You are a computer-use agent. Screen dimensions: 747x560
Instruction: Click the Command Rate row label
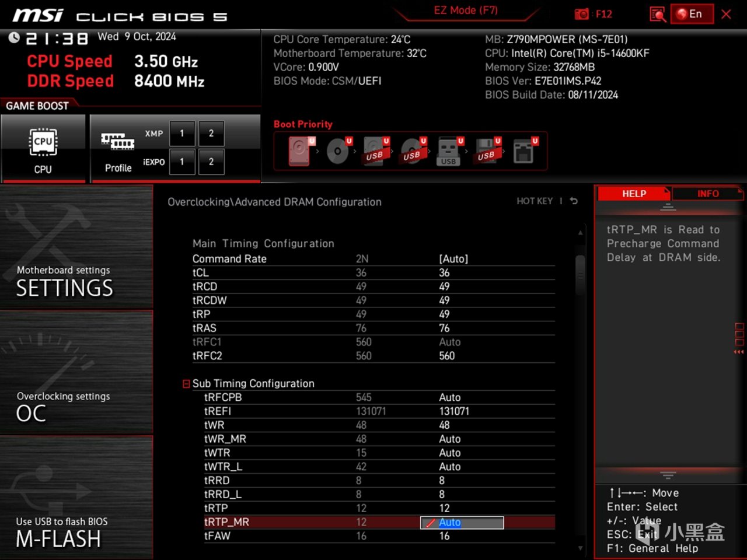click(x=229, y=259)
